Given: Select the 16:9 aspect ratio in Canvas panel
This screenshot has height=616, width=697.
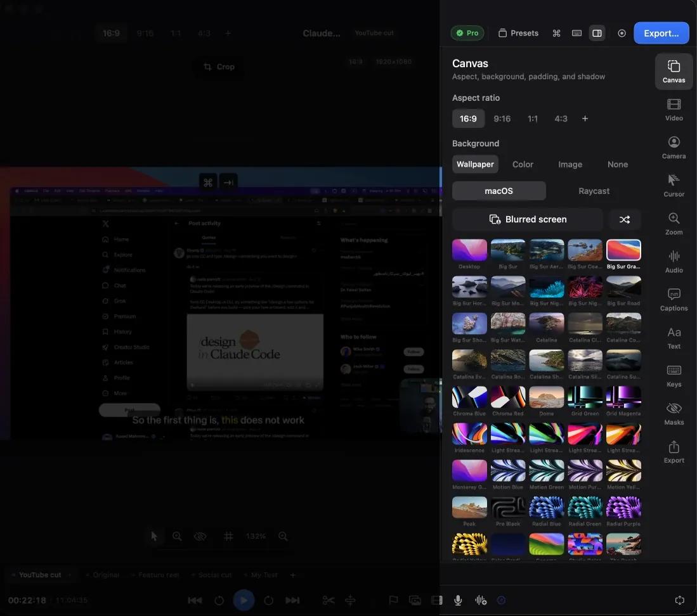Looking at the screenshot, I should click(468, 119).
